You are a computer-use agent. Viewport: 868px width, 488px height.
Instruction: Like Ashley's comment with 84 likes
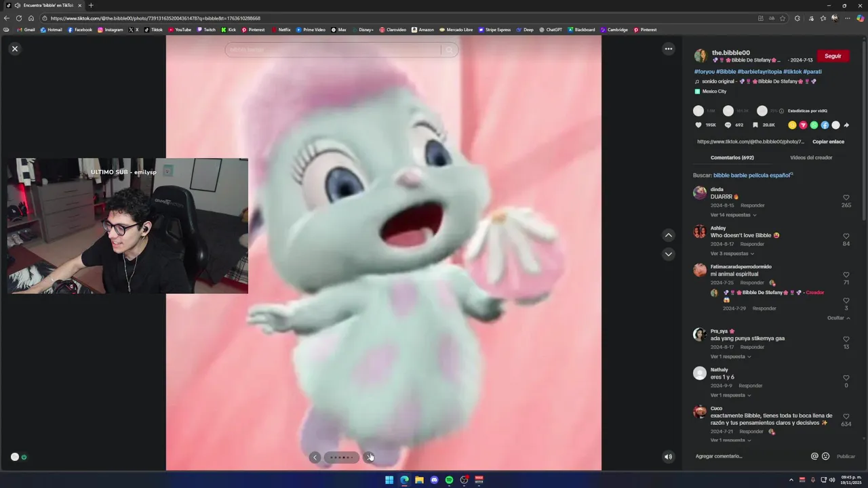(846, 237)
